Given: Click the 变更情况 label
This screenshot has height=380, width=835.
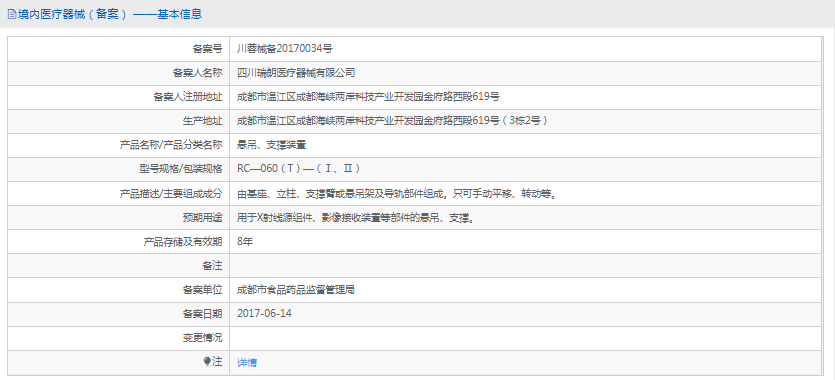Looking at the screenshot, I should [202, 337].
